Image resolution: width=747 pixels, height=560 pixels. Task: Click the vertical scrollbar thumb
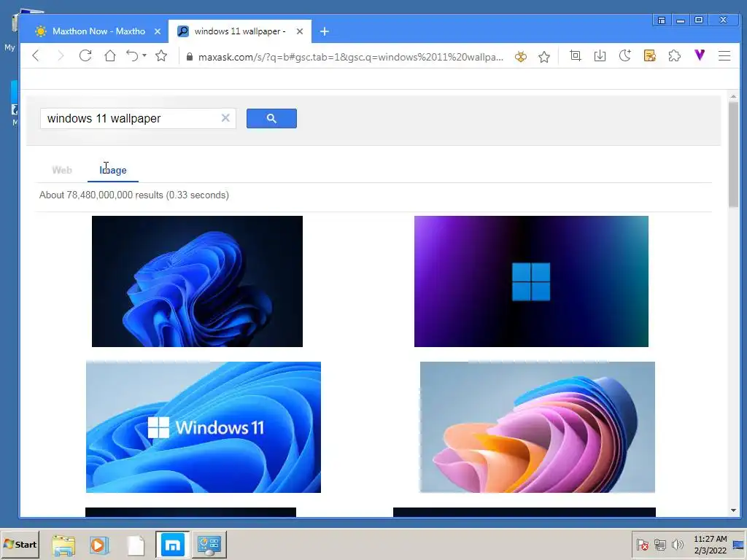pos(733,155)
